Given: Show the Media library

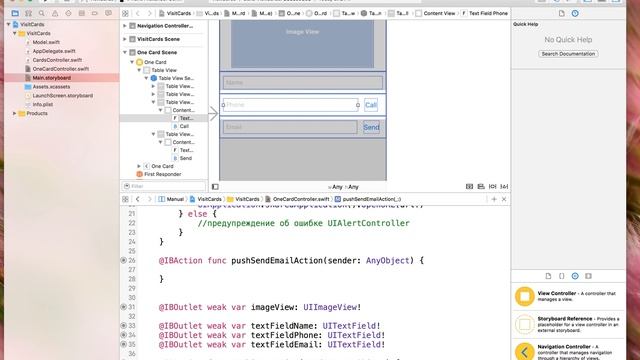Looking at the screenshot, I should point(588,276).
